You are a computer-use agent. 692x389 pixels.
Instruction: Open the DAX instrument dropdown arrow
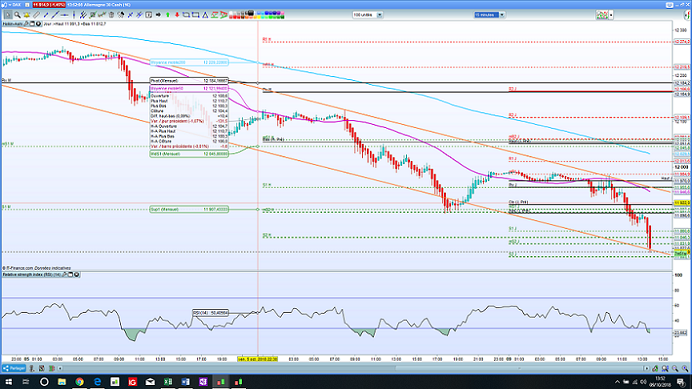(x=11, y=4)
